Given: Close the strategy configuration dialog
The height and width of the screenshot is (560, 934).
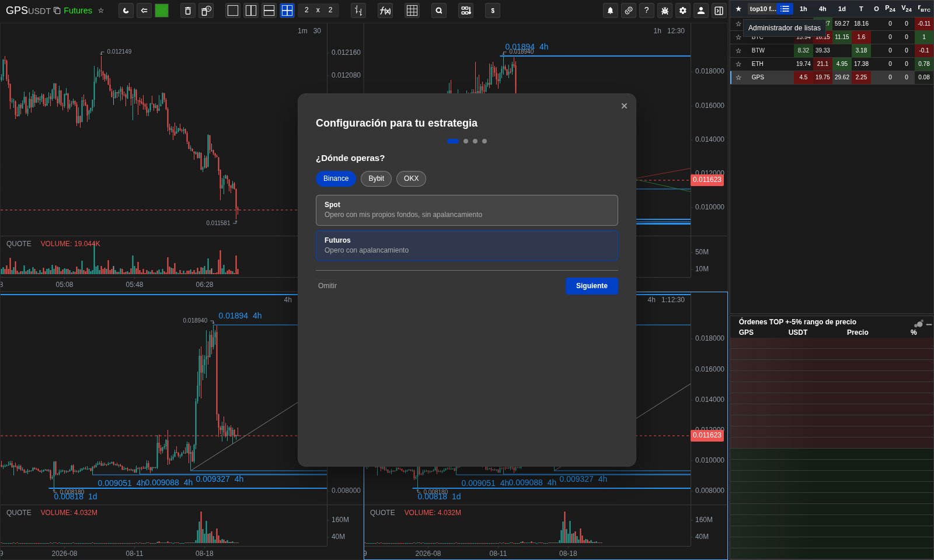Looking at the screenshot, I should pos(624,106).
